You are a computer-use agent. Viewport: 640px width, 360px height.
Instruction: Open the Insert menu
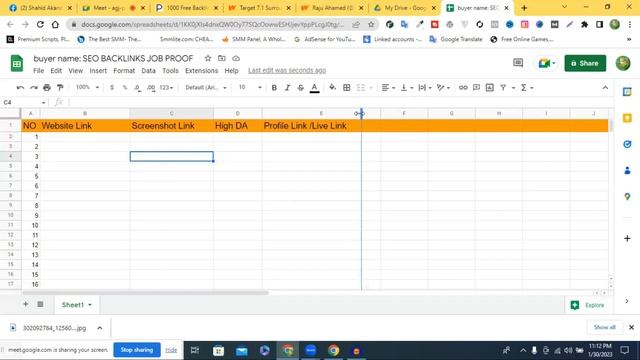[98, 71]
